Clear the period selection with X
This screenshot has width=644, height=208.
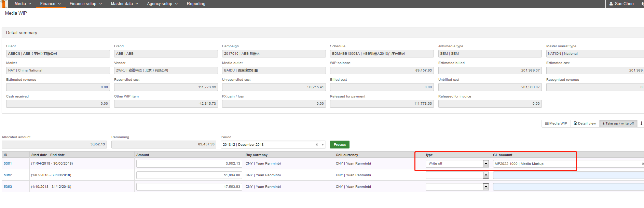pos(317,145)
